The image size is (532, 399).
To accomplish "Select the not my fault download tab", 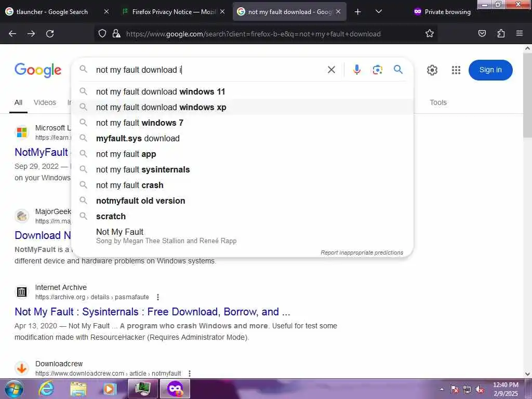I will point(289,12).
